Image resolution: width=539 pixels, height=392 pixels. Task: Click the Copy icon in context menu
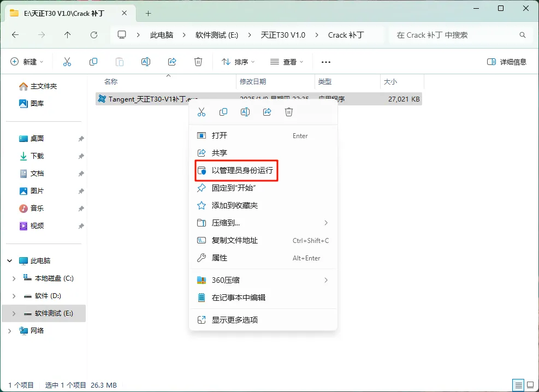click(223, 112)
